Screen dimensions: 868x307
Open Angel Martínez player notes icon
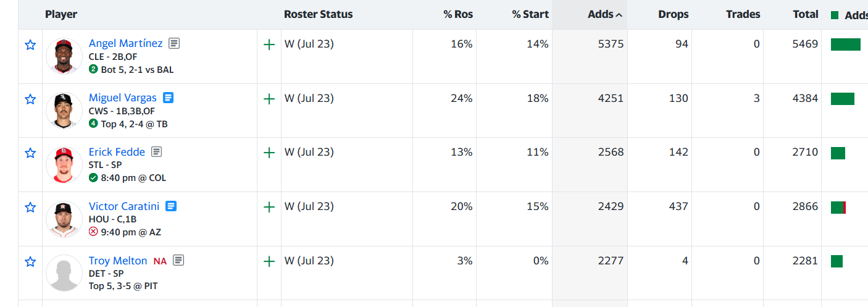point(175,43)
